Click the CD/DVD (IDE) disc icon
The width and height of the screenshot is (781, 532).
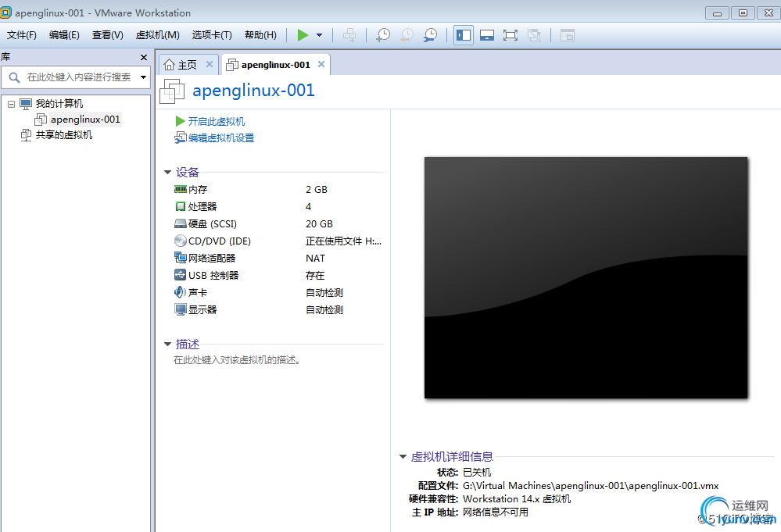[x=181, y=241]
